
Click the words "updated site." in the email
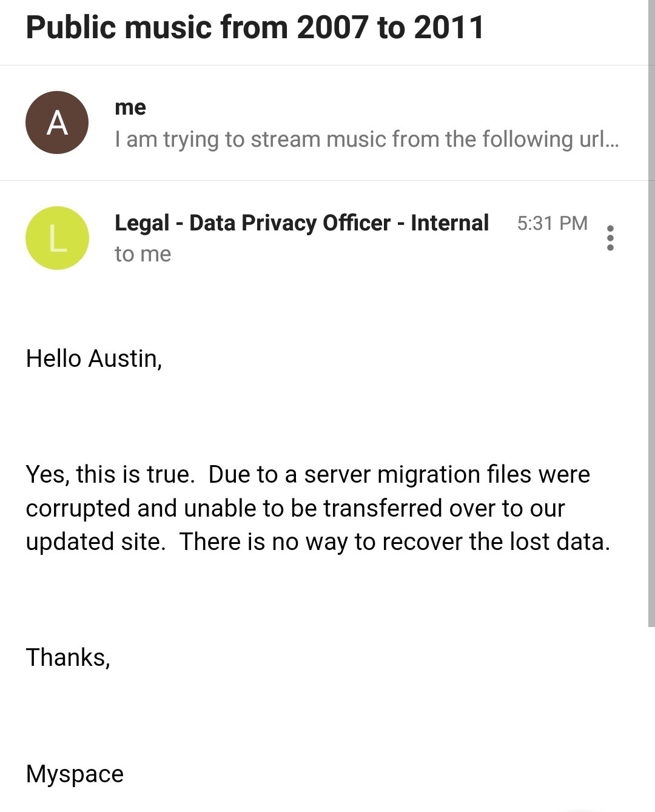coord(95,542)
